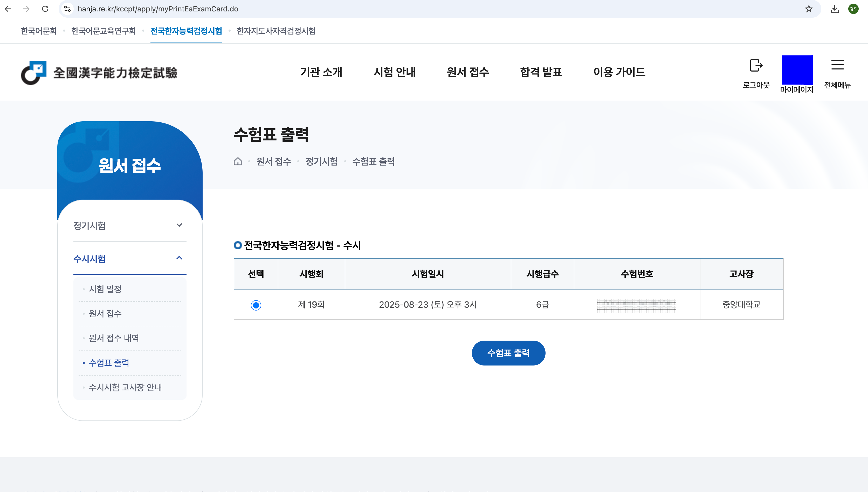This screenshot has width=868, height=492.
Task: Select the 제 19회 exam radio button
Action: point(256,305)
